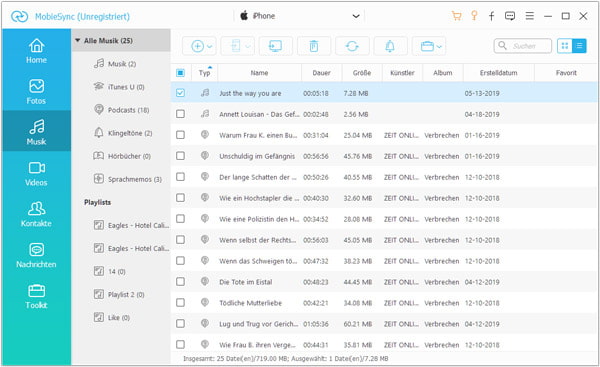
Task: Collapse the Alle Musik (25) tree
Action: pos(78,40)
